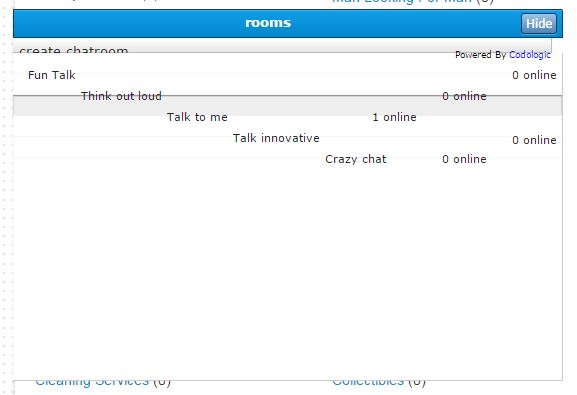
Task: Select the highlighted gray room row
Action: tap(287, 106)
